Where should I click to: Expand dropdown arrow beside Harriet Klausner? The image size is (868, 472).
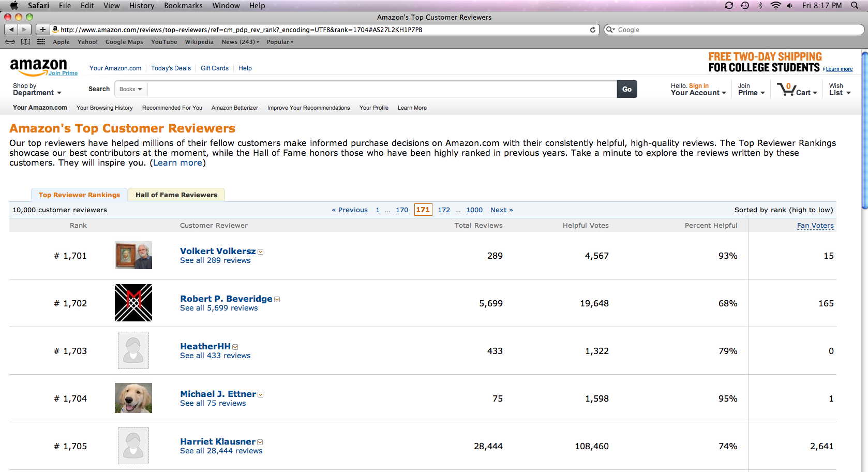coord(260,443)
